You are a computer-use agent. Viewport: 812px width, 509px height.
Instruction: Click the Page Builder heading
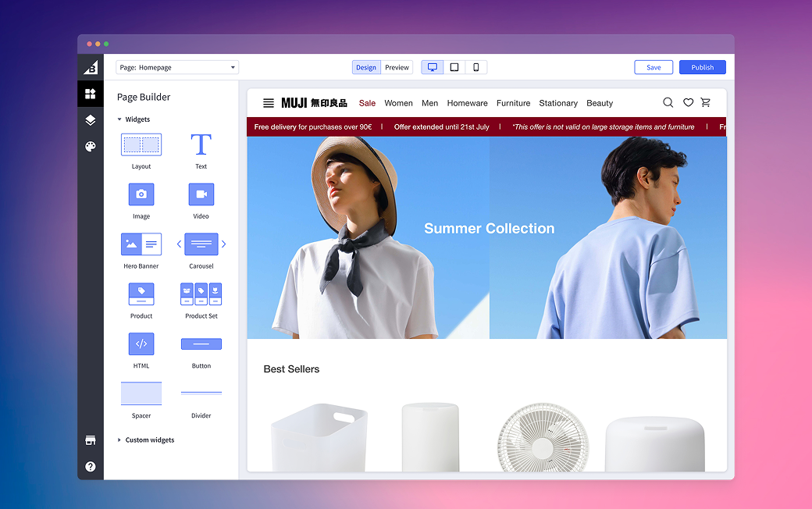click(144, 97)
